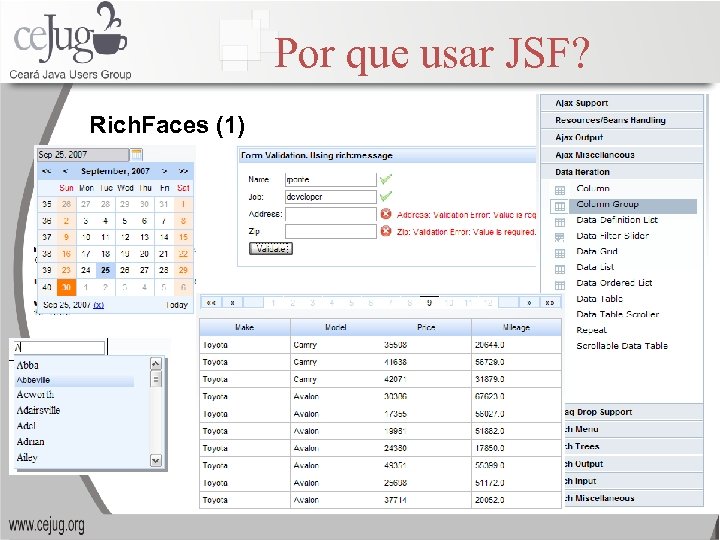Expand the Rich Output panel
The image size is (720, 540).
coord(633,464)
